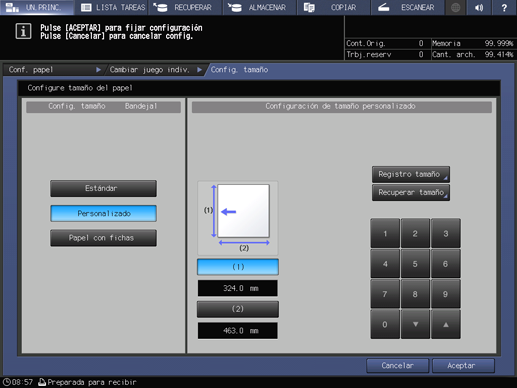Click the 324.0 mm value field
517x388 pixels.
(x=237, y=288)
